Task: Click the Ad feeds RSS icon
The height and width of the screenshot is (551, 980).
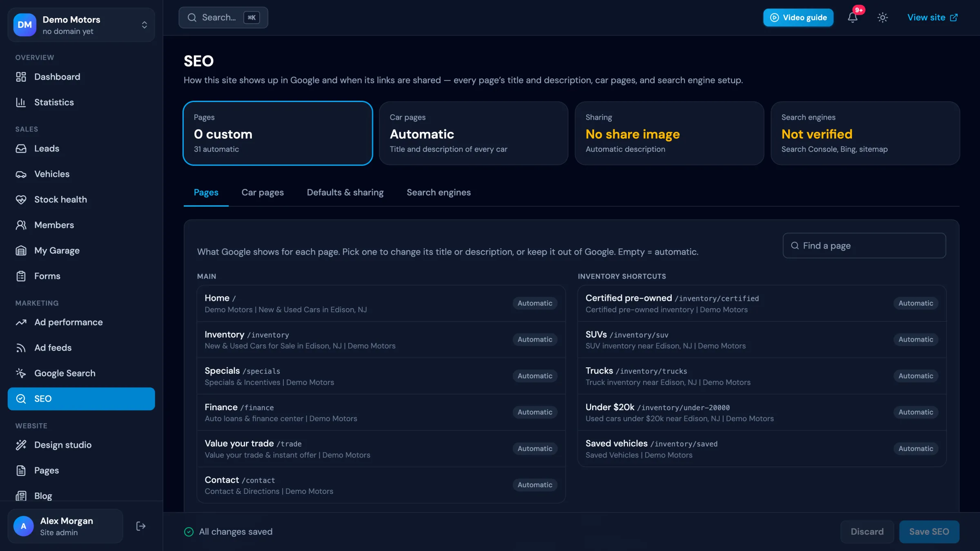Action: (21, 348)
